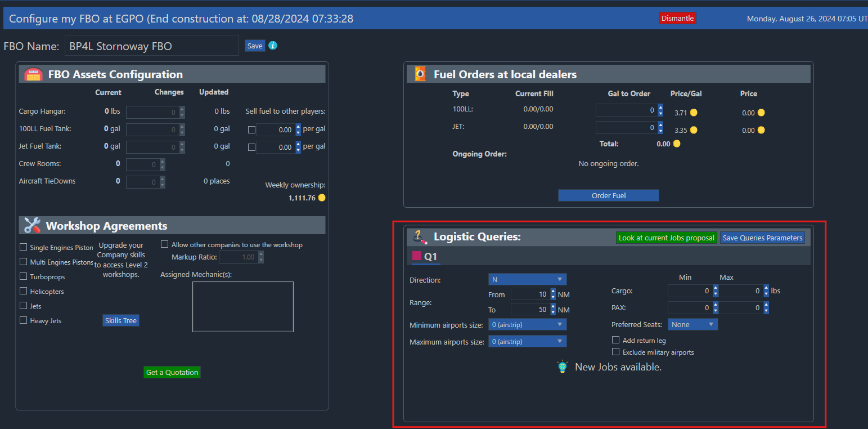Select the Q1 query tab
868x429 pixels.
[x=430, y=257]
